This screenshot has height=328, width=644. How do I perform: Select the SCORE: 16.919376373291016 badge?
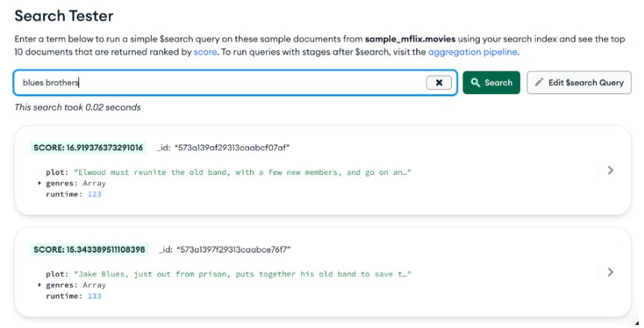point(88,147)
